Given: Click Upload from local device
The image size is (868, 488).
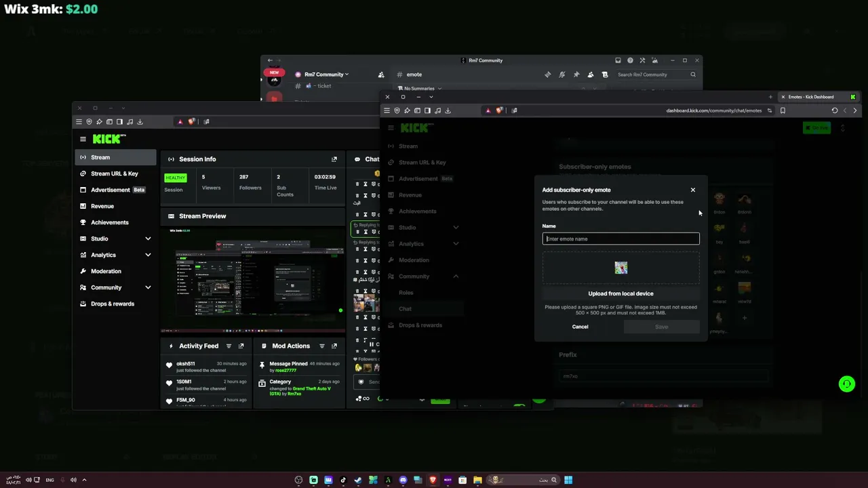Looking at the screenshot, I should click(x=620, y=293).
